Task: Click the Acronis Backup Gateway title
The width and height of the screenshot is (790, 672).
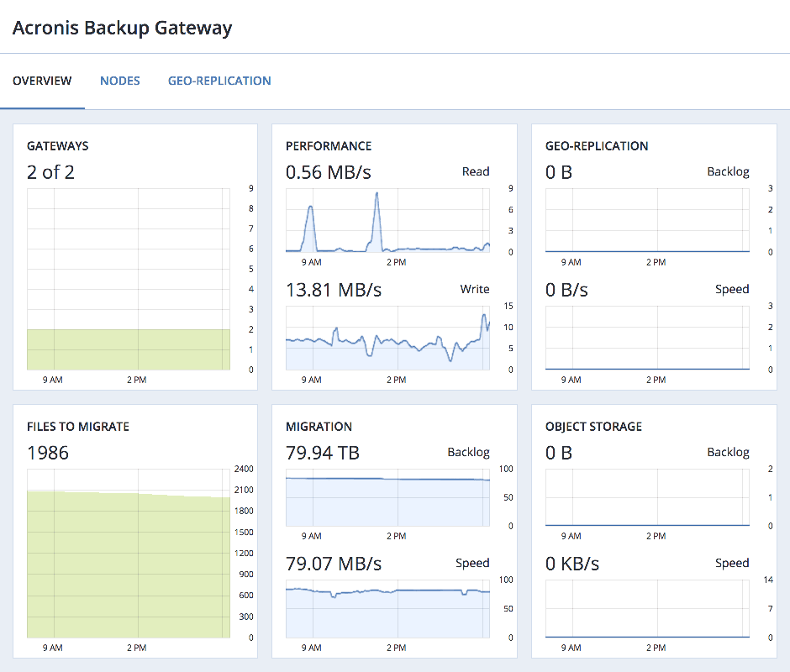Action: point(121,28)
